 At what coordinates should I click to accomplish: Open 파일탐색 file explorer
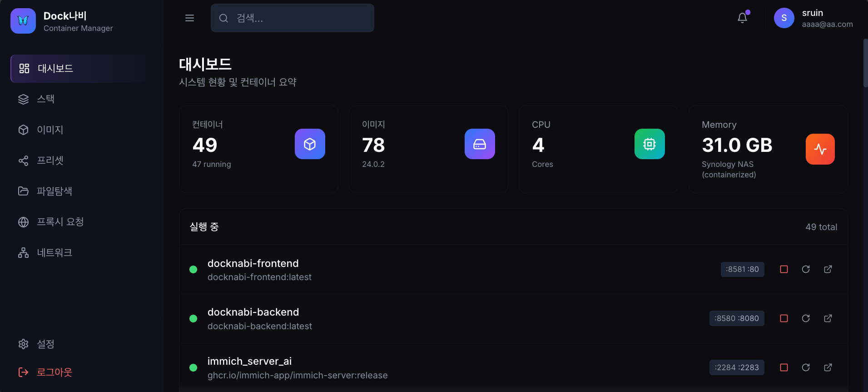tap(55, 191)
